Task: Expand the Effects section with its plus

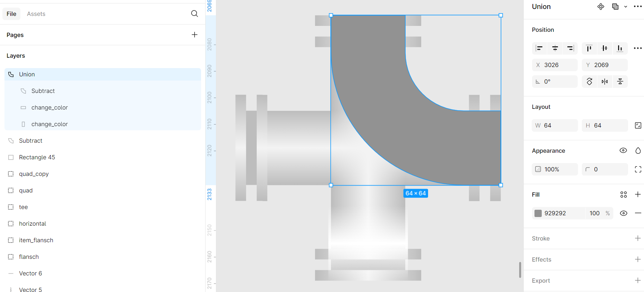Action: (638, 260)
